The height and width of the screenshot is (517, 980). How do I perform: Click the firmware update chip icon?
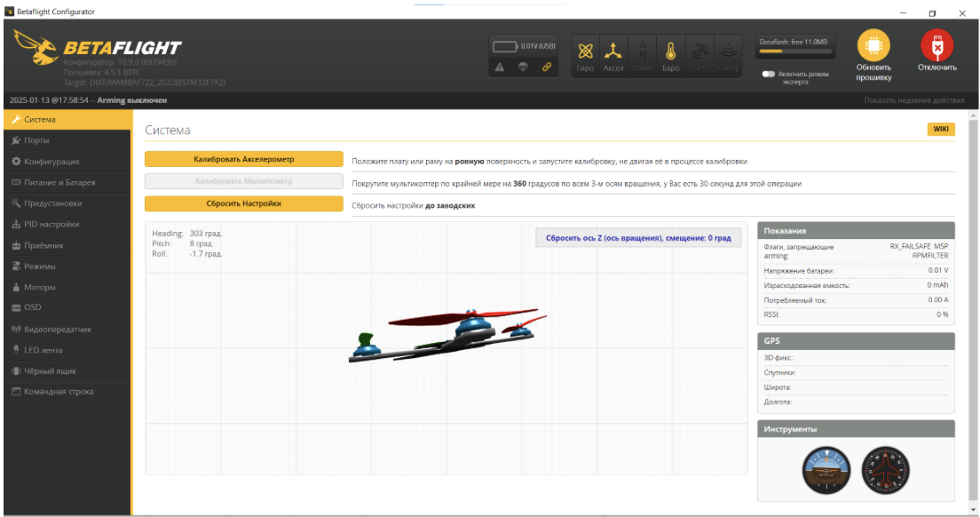click(x=873, y=45)
